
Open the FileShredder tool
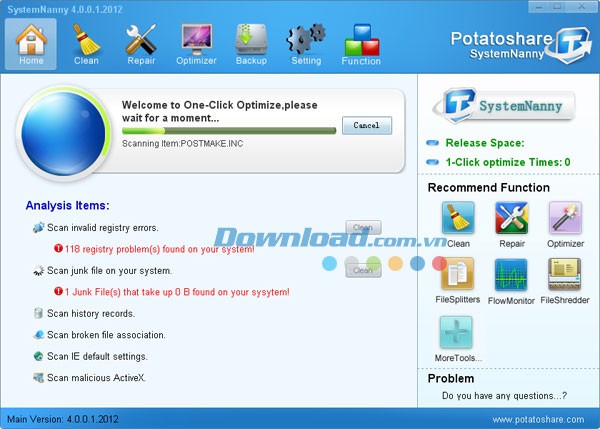click(x=565, y=273)
